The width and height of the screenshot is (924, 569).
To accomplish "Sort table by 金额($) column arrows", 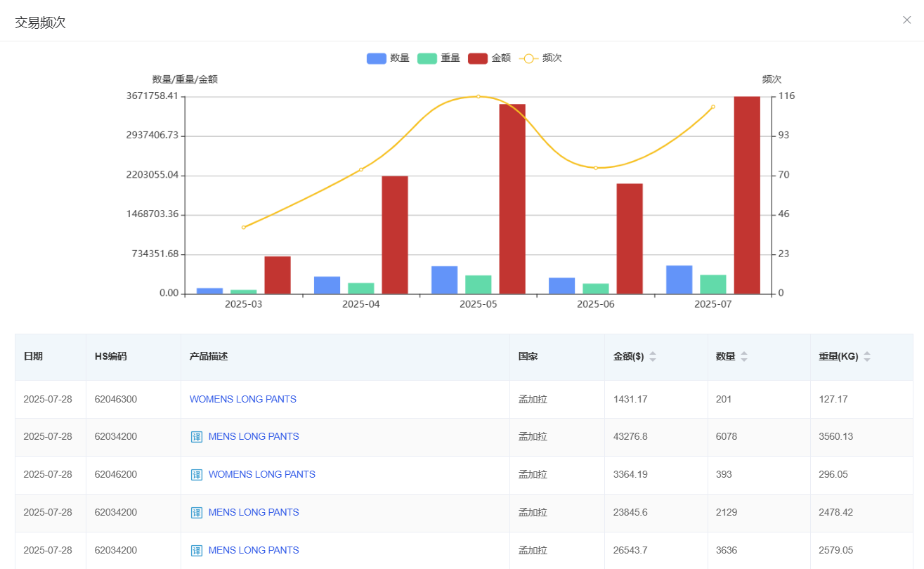I will (x=653, y=357).
